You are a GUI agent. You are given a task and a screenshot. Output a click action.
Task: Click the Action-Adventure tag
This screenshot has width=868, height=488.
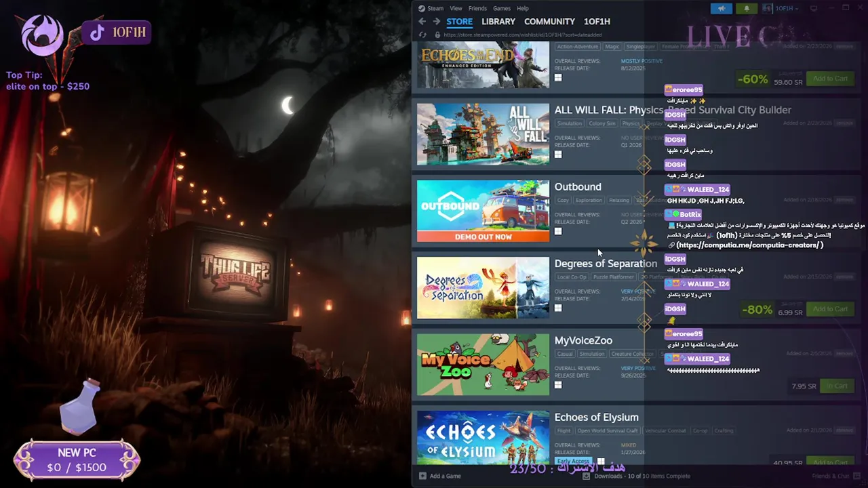click(578, 47)
